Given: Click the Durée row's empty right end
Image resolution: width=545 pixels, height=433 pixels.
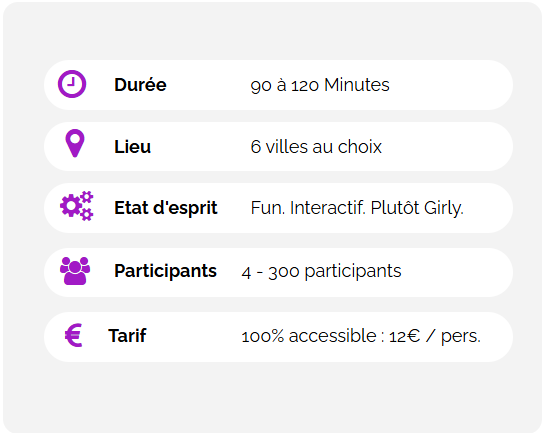Looking at the screenshot, I should point(452,85).
